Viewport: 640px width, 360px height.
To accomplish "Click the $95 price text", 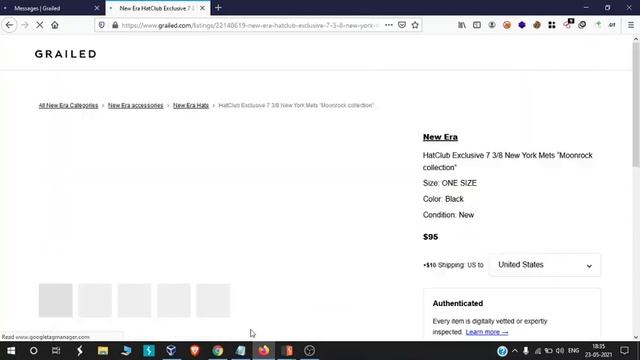I will [x=430, y=237].
